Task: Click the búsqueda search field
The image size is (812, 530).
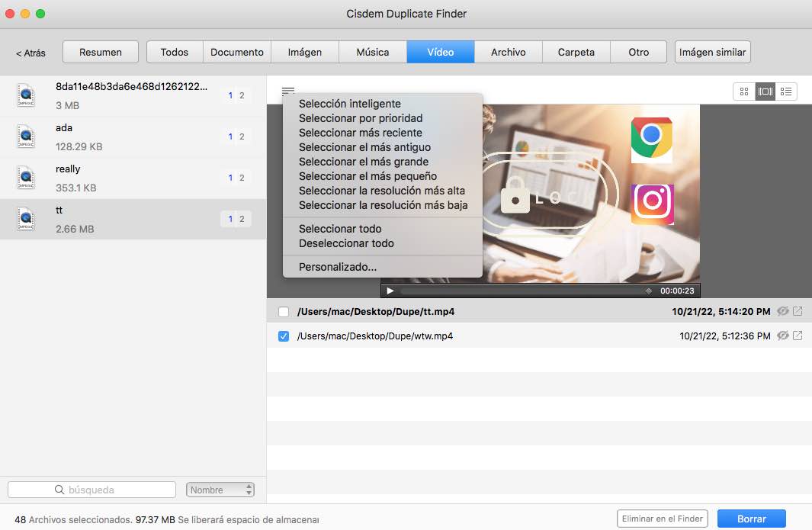Action: coord(91,490)
